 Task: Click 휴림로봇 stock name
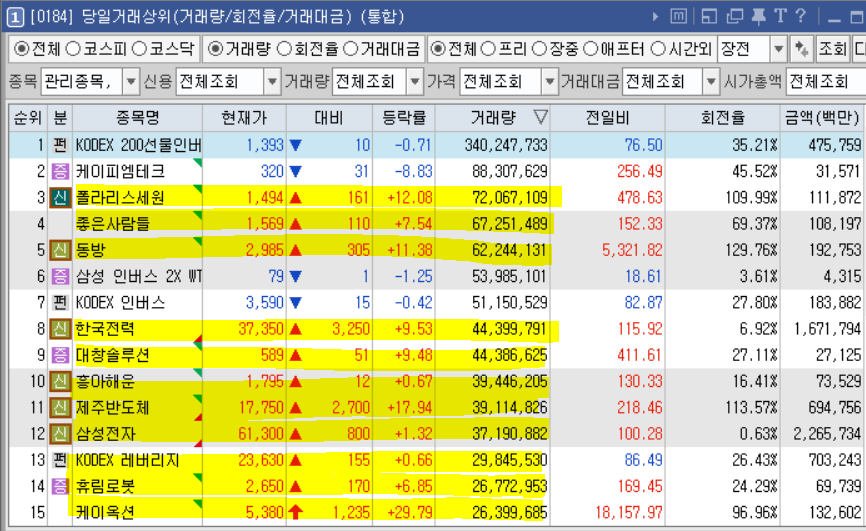pos(105,486)
